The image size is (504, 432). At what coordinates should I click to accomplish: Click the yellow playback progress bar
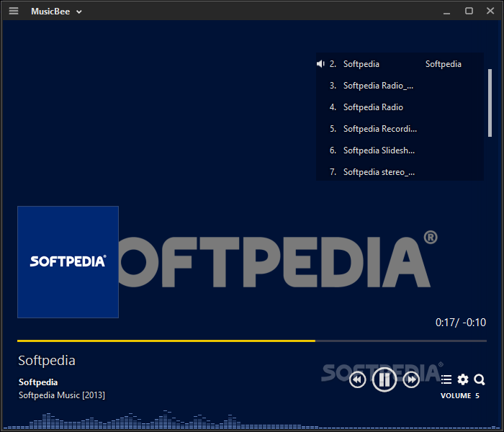click(252, 341)
